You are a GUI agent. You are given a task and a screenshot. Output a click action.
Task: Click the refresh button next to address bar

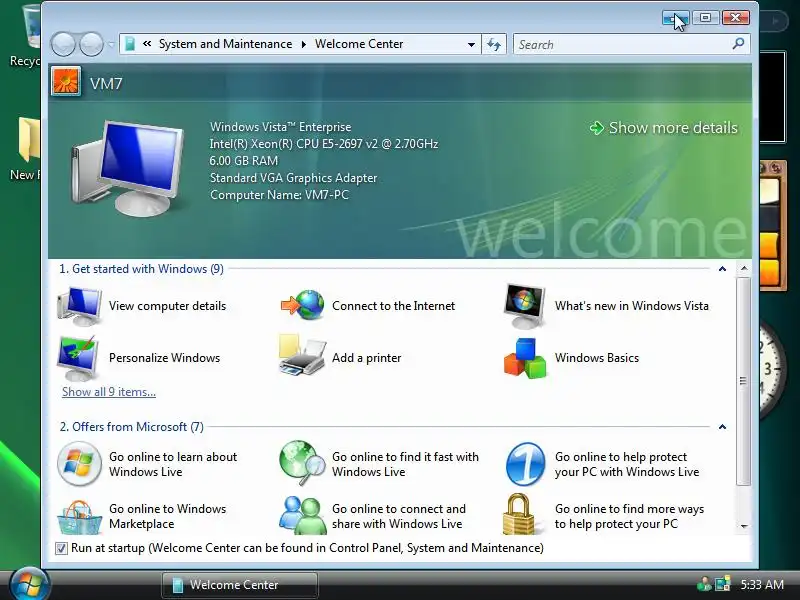494,44
